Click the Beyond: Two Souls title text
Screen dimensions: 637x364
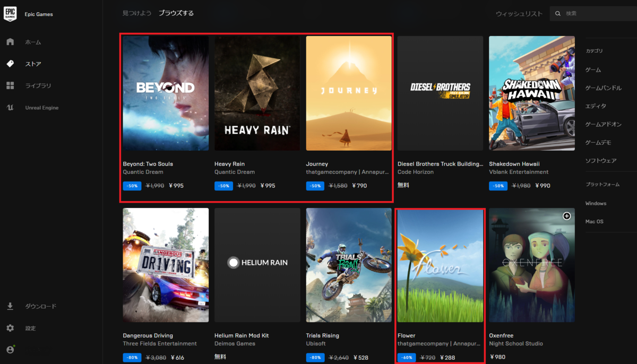point(148,164)
